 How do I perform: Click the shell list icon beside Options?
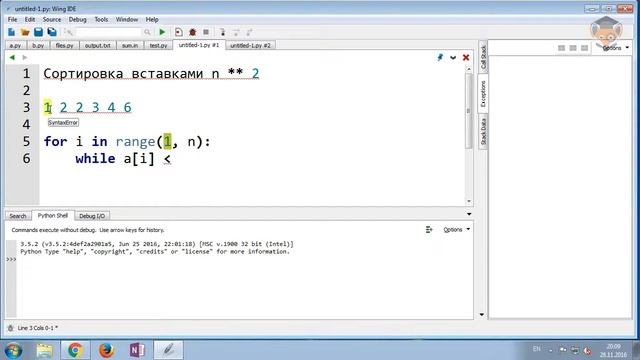(x=429, y=230)
